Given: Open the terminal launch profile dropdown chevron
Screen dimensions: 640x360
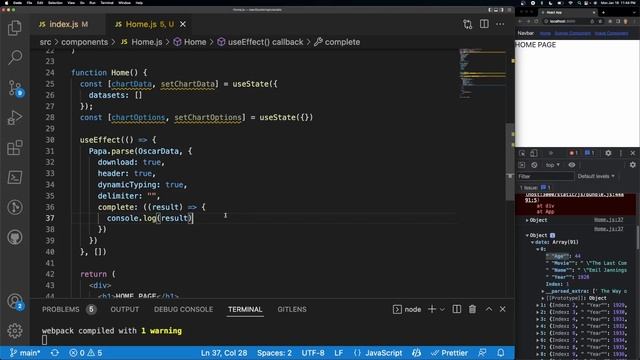Looking at the screenshot, I should (x=442, y=309).
